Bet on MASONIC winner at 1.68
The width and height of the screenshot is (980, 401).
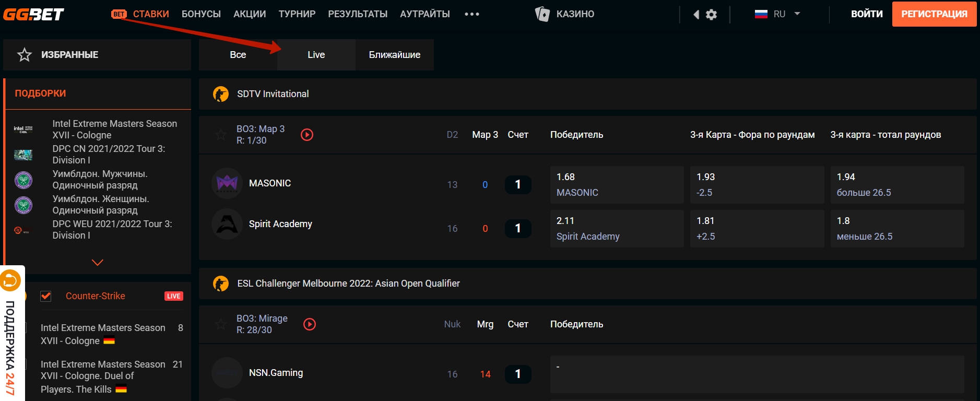(617, 184)
